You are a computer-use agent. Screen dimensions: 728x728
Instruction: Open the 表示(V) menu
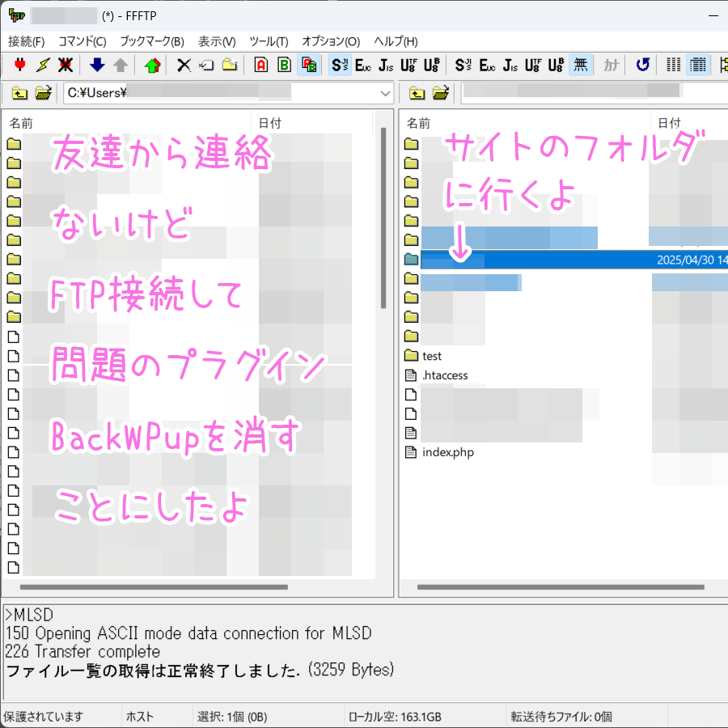tap(217, 42)
